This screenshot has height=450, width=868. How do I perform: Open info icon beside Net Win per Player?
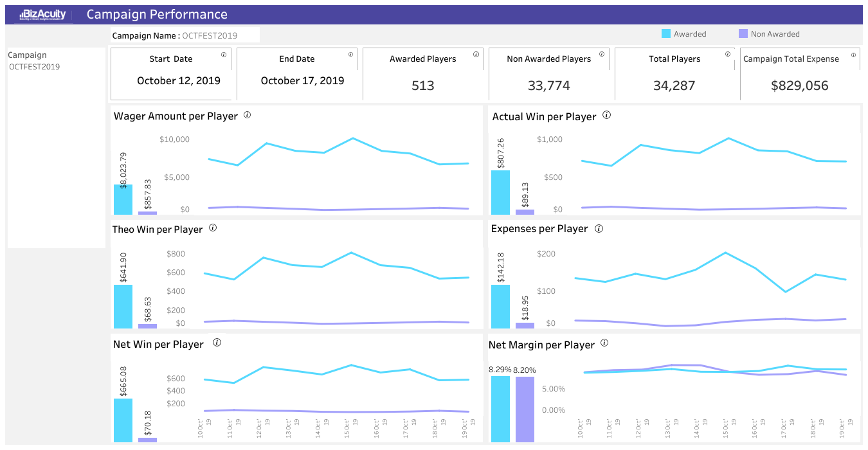(217, 343)
